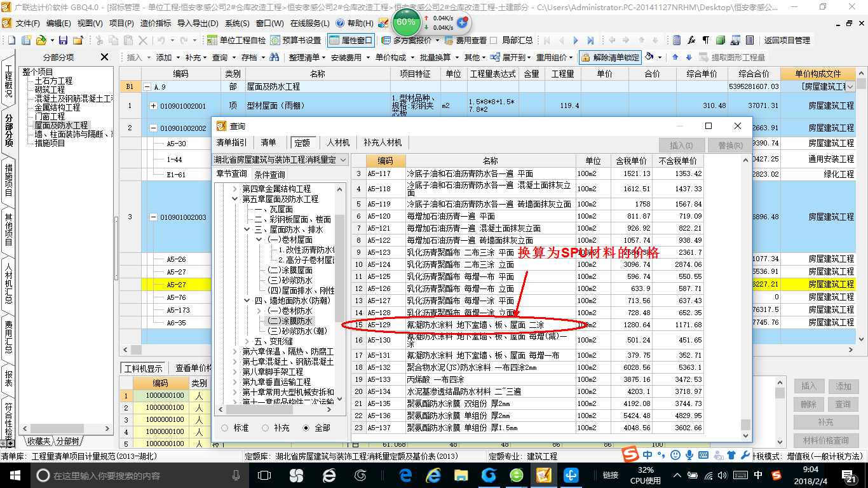Screen dimensions: 868x488
Task: Click 材料价格查询 button
Action: tap(825, 440)
